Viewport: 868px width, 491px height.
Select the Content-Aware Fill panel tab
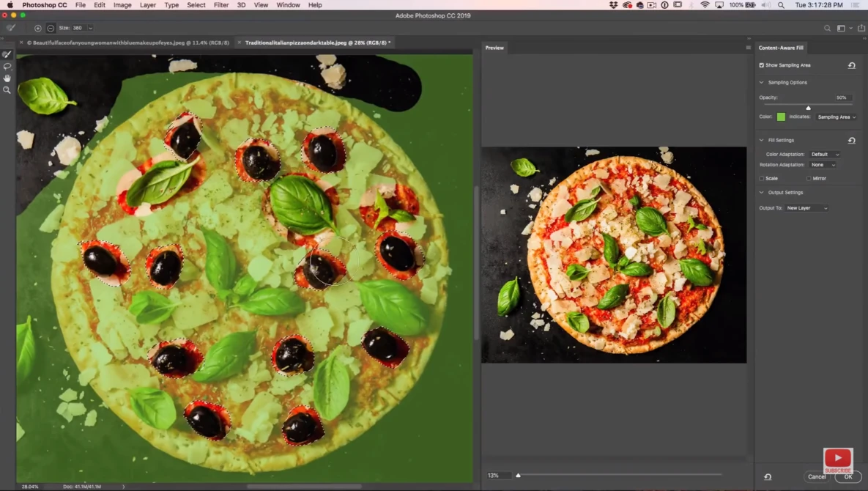[x=781, y=48]
